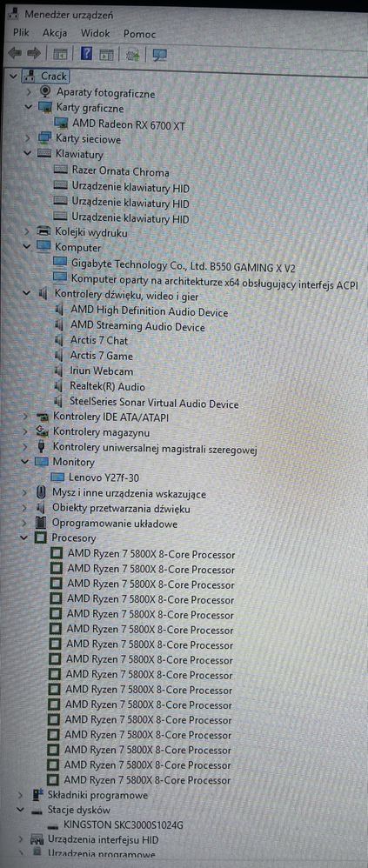
Task: Select Gigabyte Technology B550 GAMING X V2
Action: coord(184,267)
